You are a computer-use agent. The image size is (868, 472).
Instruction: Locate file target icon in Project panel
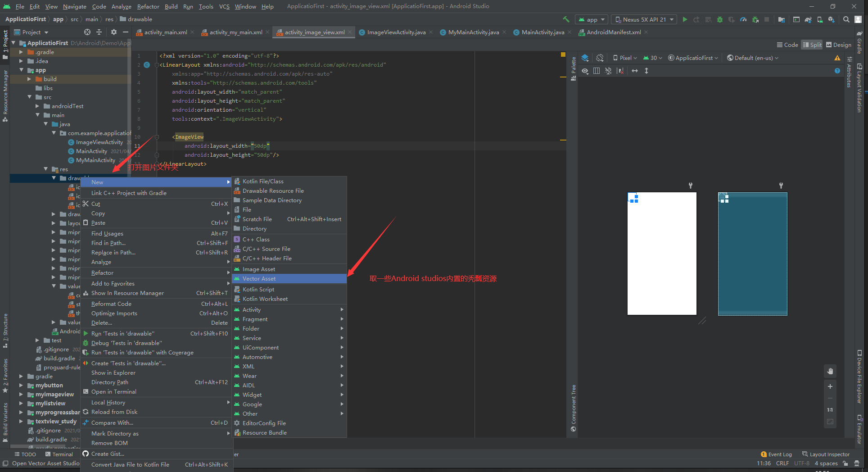point(87,32)
